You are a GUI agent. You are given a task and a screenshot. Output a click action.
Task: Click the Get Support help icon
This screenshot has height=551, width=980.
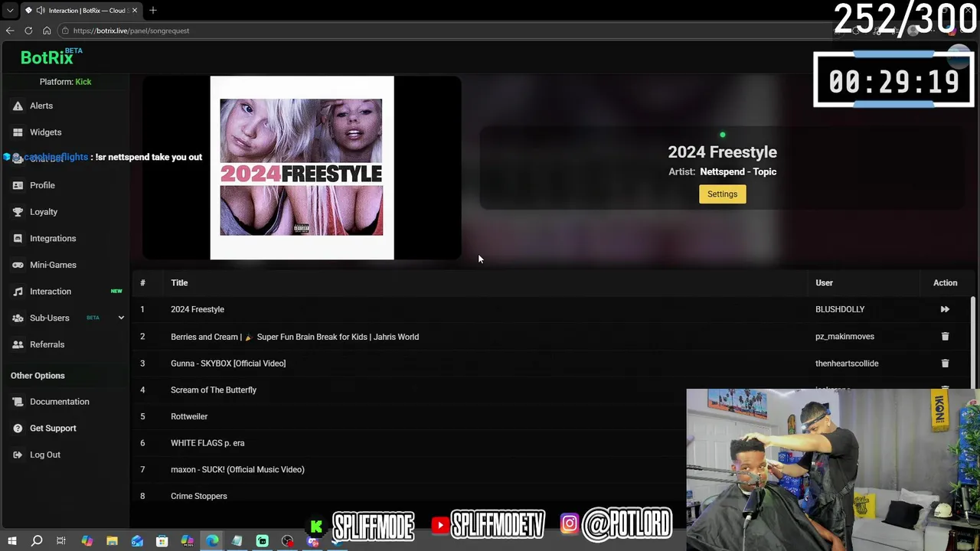[18, 429]
